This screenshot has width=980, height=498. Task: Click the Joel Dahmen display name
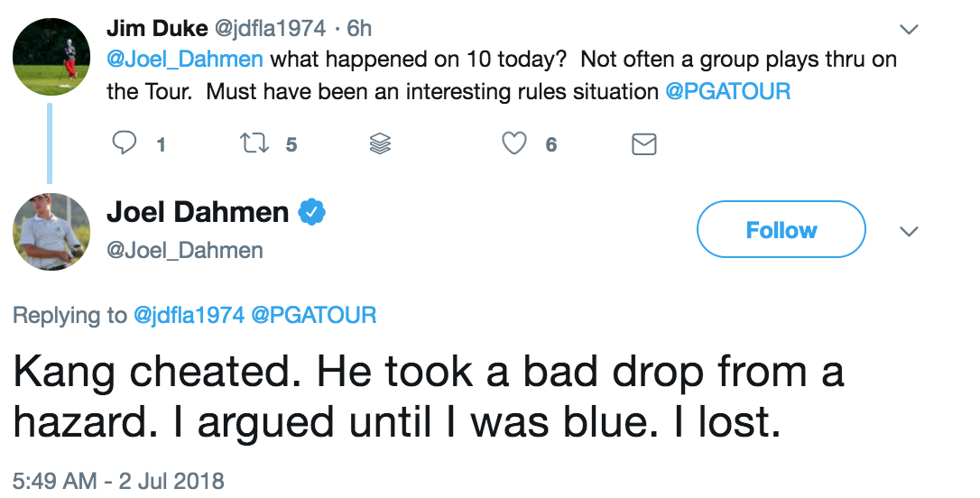click(x=198, y=213)
